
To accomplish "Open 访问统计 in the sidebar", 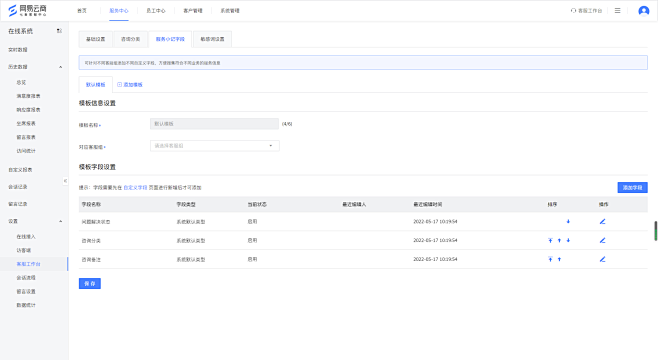I will [x=26, y=151].
